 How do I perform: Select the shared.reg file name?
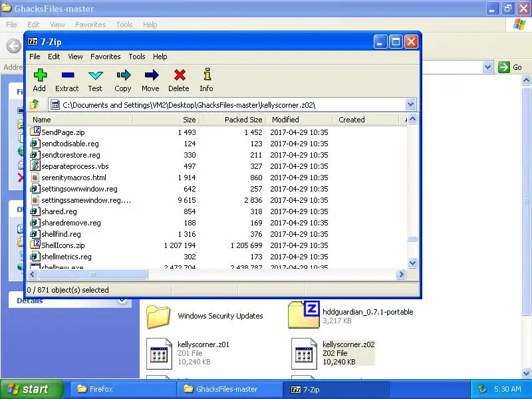pos(59,211)
